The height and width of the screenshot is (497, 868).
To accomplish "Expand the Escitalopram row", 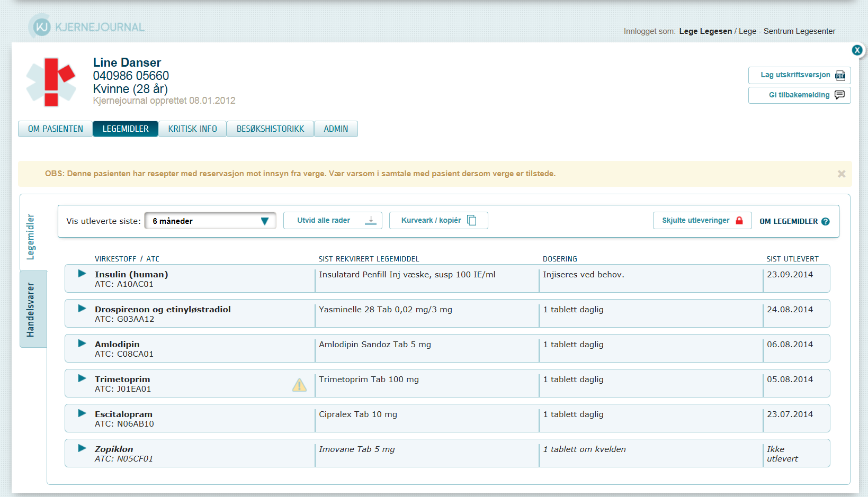I will tap(82, 413).
